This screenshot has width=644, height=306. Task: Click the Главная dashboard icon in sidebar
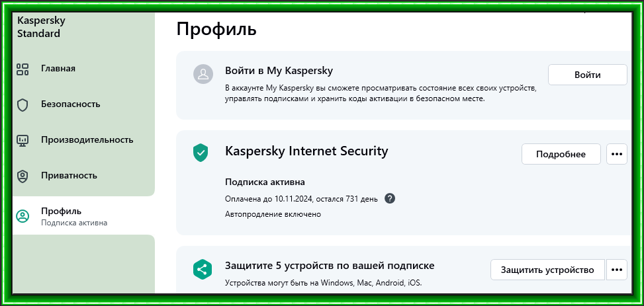point(23,69)
